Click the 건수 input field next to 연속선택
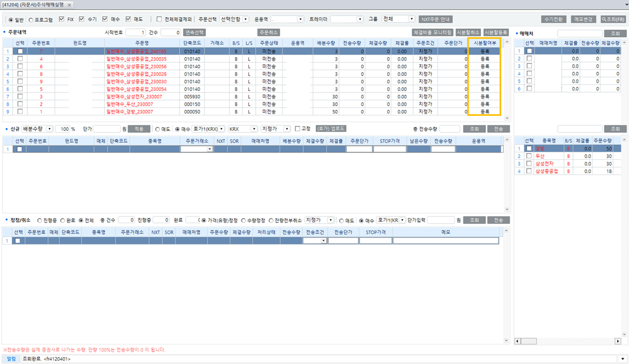Image resolution: width=629 pixels, height=364 pixels. click(171, 32)
